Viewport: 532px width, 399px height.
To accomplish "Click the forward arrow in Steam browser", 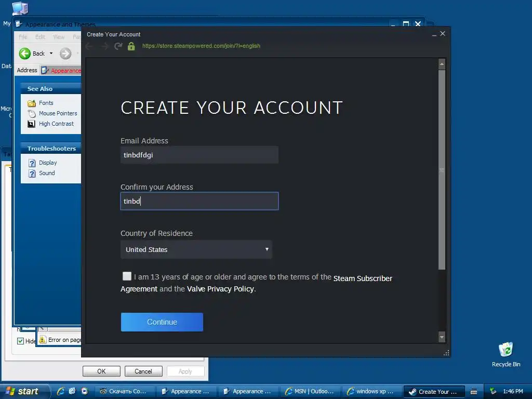I will coord(104,46).
